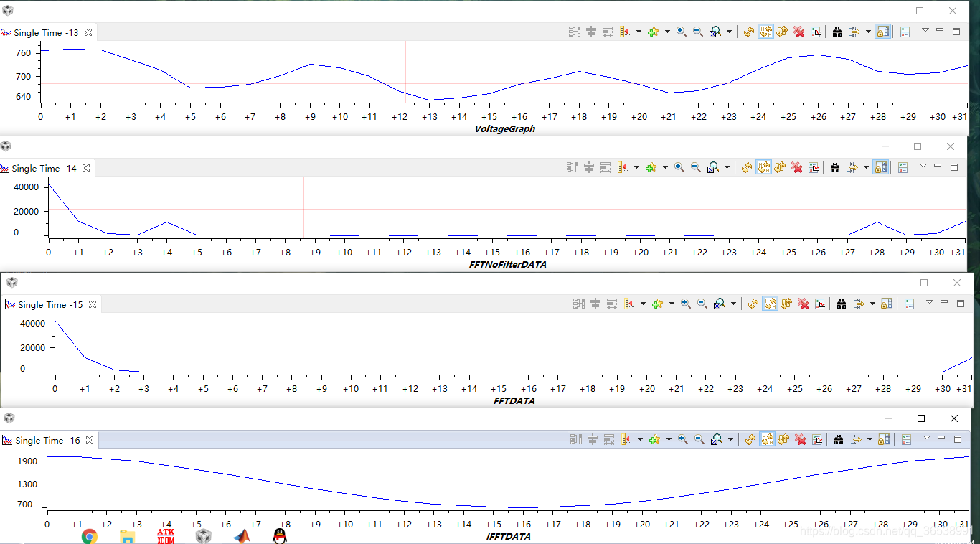Open green star dropdown arrow in Single Time -16
This screenshot has height=544, width=980.
pos(669,440)
